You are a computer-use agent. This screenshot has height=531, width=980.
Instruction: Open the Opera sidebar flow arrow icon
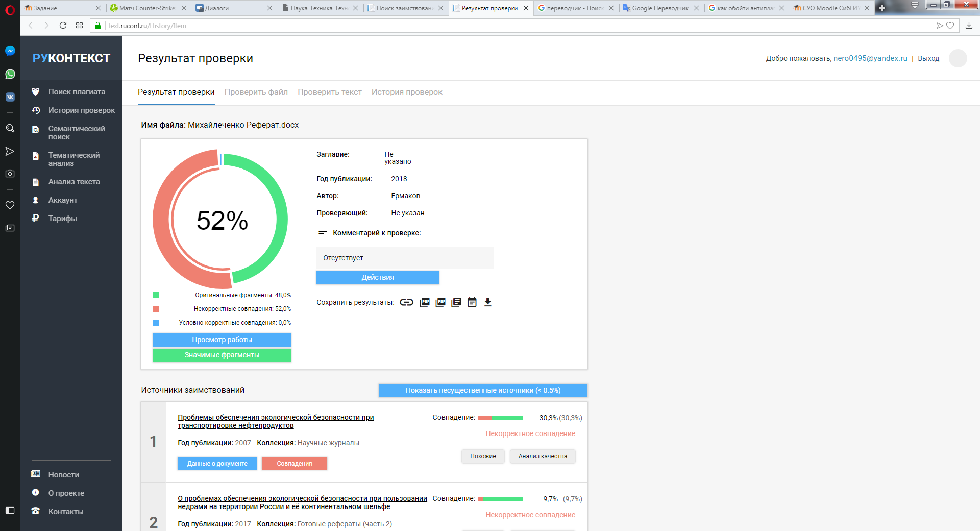(10, 151)
